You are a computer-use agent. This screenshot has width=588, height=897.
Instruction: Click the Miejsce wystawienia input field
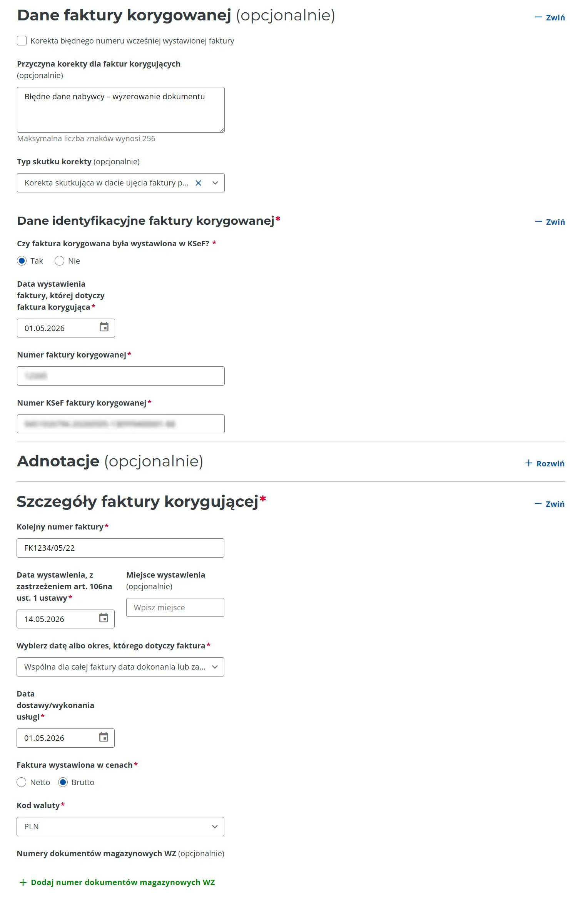[x=175, y=607]
